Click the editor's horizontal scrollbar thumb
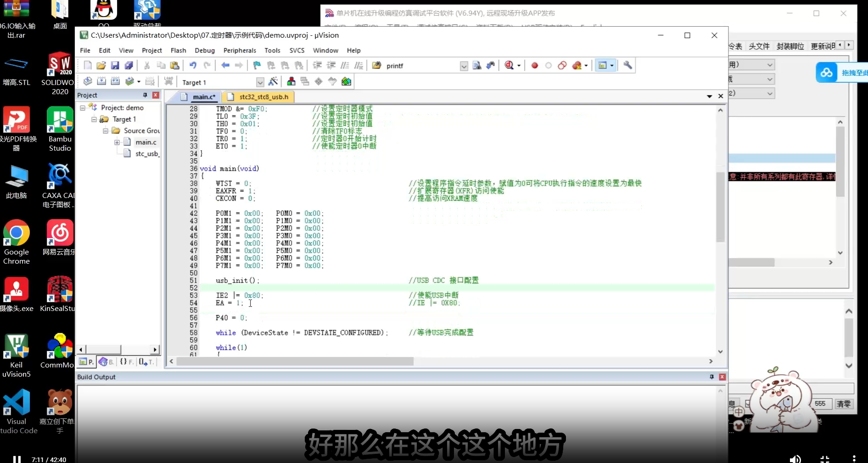The width and height of the screenshot is (868, 463). (x=295, y=361)
